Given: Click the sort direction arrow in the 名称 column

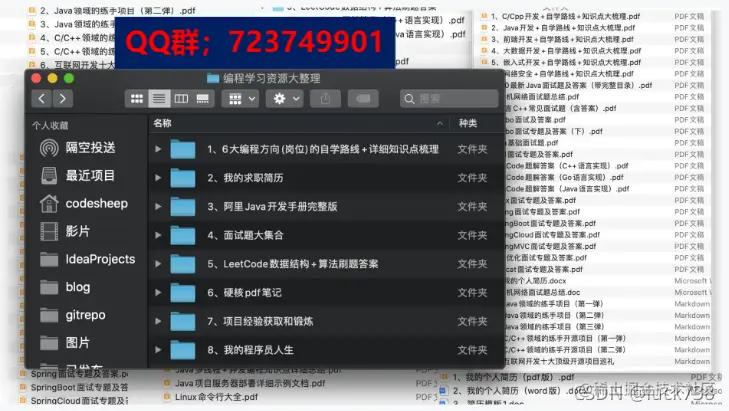Looking at the screenshot, I should pos(439,123).
